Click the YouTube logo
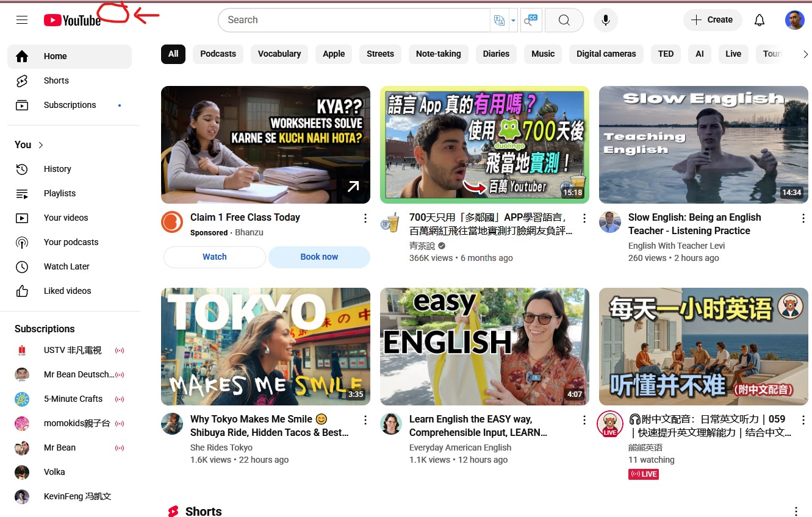The height and width of the screenshot is (517, 812). click(72, 20)
